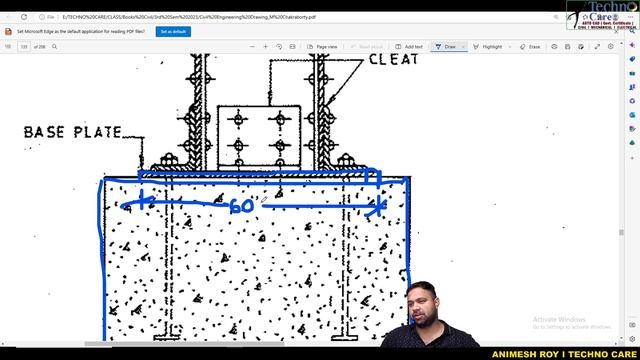This screenshot has width=640, height=360.
Task: Click the page number input box
Action: pyautogui.click(x=24, y=47)
